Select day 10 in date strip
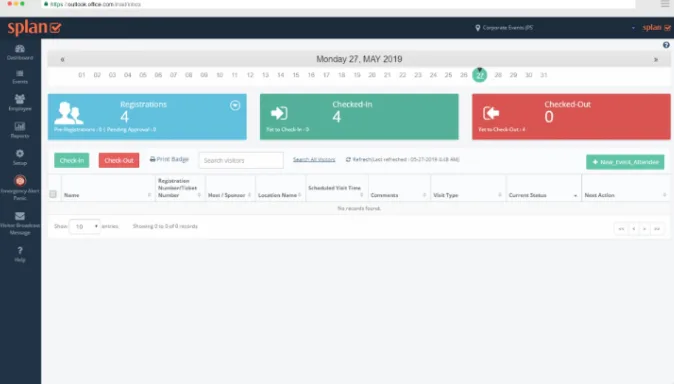This screenshot has height=384, width=674. point(220,75)
